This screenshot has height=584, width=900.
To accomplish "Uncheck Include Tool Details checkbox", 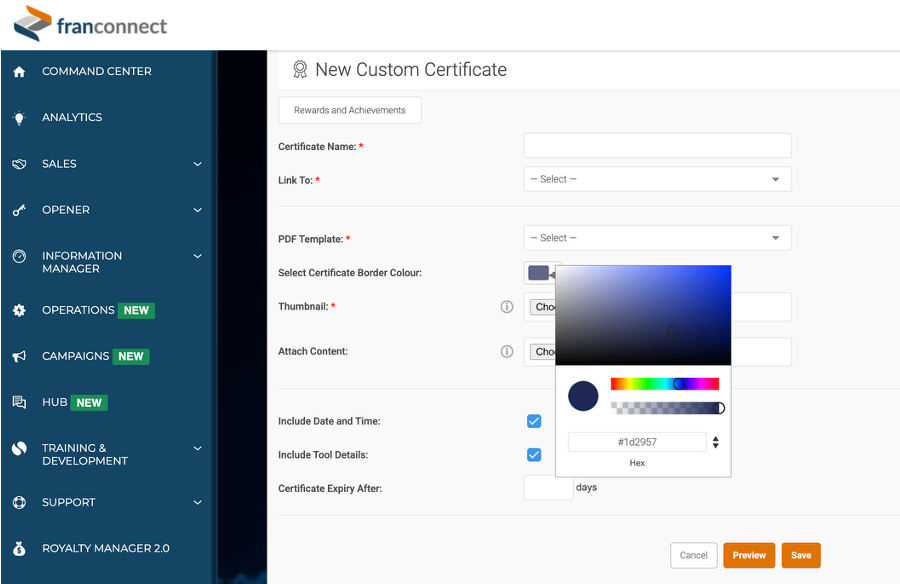I will click(x=534, y=455).
